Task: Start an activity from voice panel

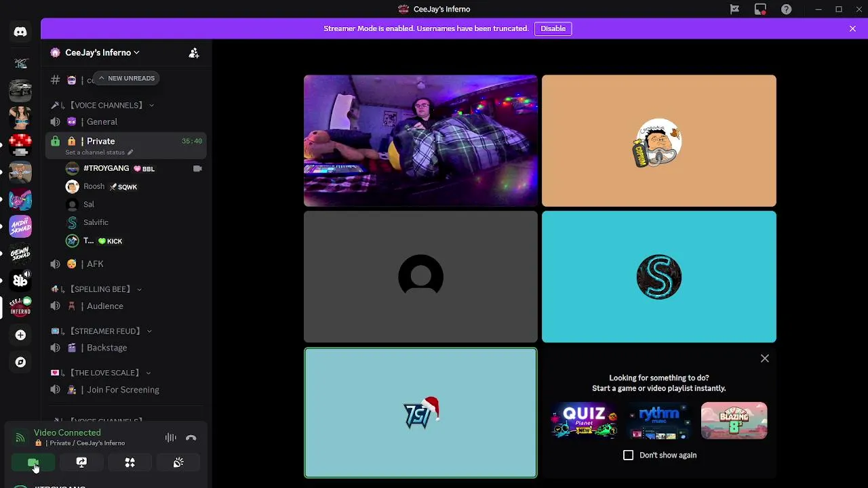Action: (130, 462)
